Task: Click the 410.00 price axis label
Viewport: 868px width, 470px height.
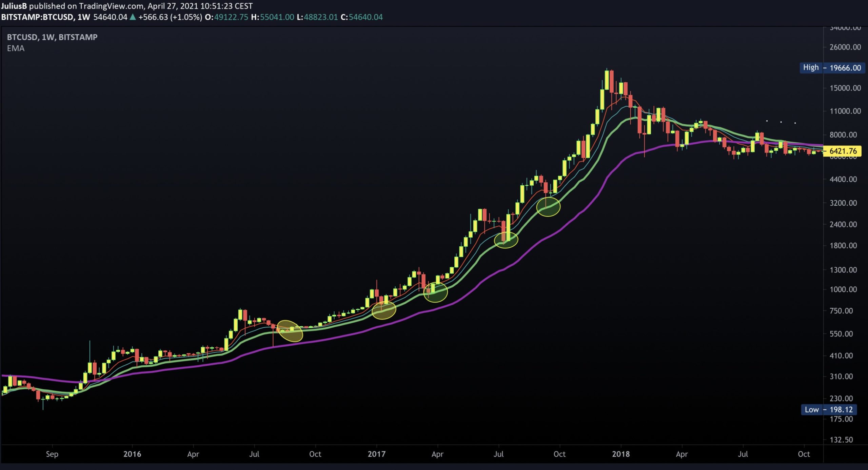Action: pyautogui.click(x=841, y=356)
